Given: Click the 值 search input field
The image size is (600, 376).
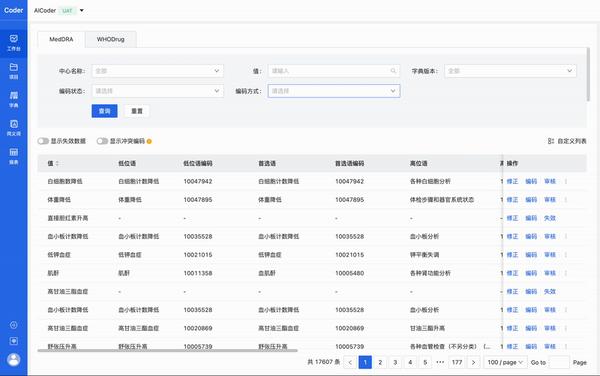Looking at the screenshot, I should click(x=334, y=71).
